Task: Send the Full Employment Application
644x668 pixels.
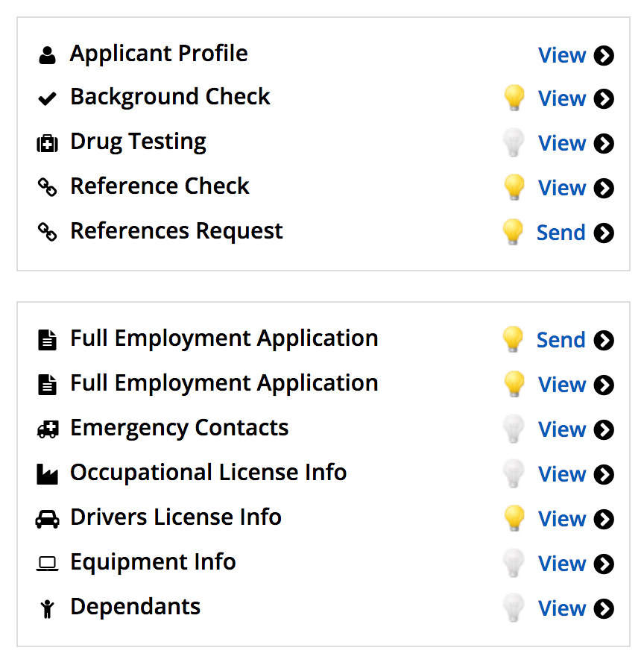Action: 561,340
